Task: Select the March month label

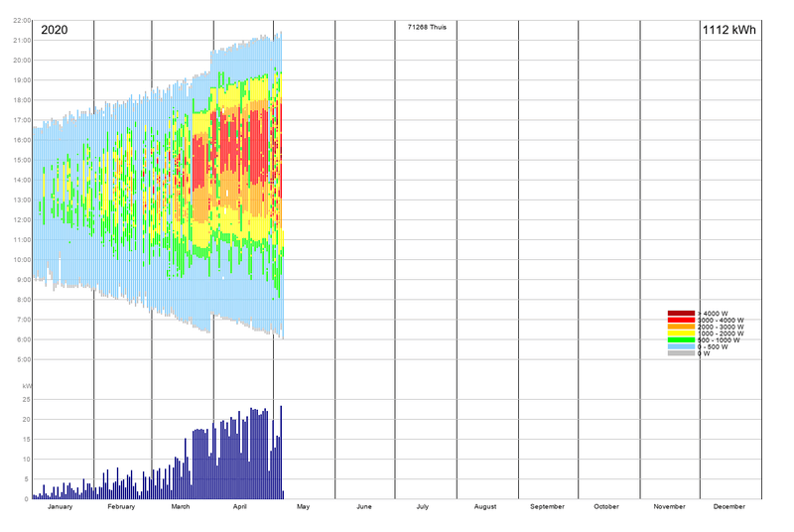Action: point(181,506)
